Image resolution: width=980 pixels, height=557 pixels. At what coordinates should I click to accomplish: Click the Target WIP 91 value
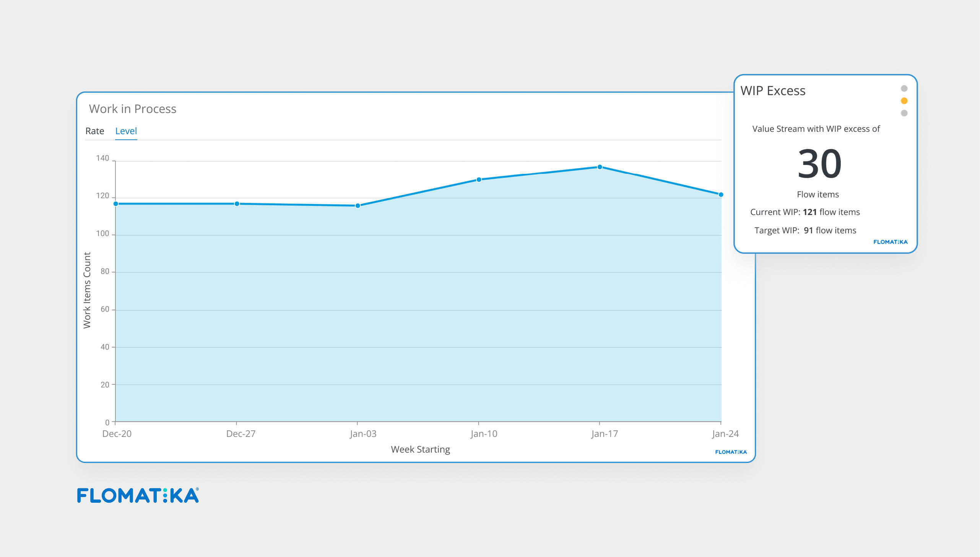808,230
